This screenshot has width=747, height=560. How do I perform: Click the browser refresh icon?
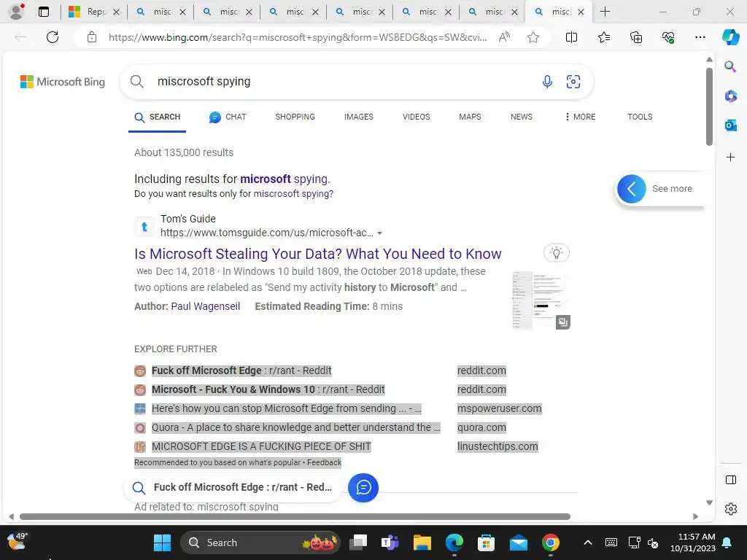53,37
